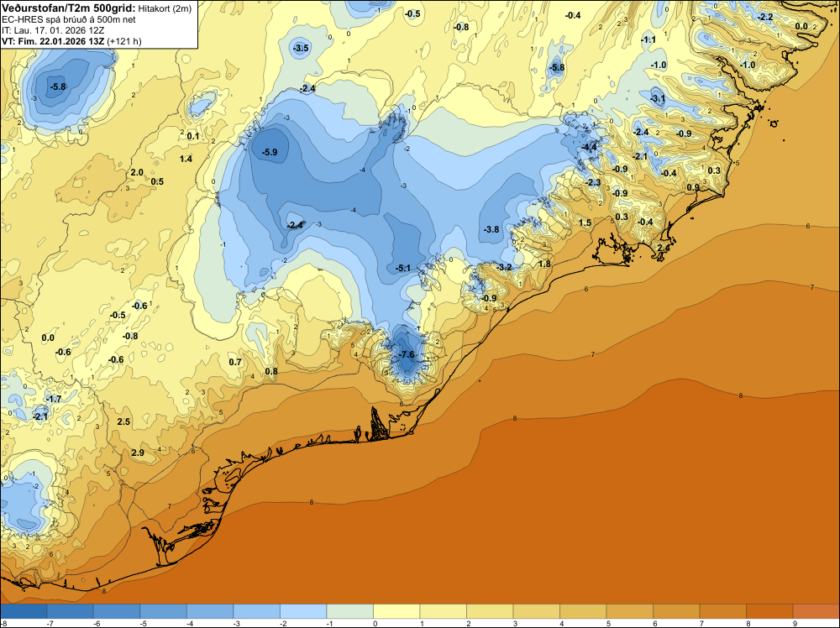This screenshot has width=840, height=628.
Task: Click the -7.6 temperature value on the map
Action: 407,354
